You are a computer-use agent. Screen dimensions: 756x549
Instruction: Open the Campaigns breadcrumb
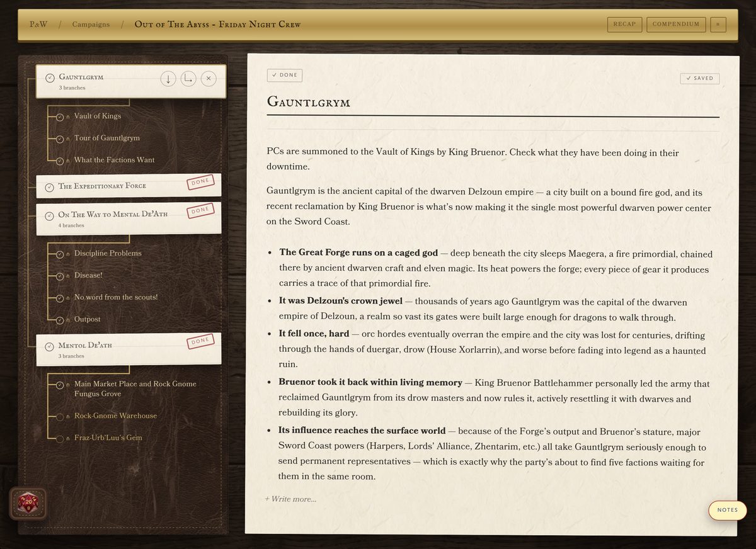[91, 25]
